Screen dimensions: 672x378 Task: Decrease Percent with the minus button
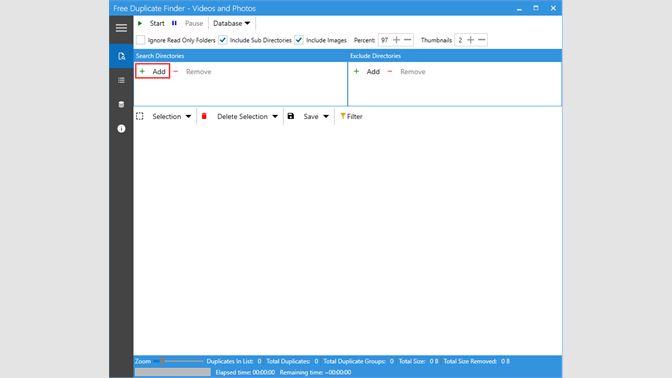tap(408, 40)
